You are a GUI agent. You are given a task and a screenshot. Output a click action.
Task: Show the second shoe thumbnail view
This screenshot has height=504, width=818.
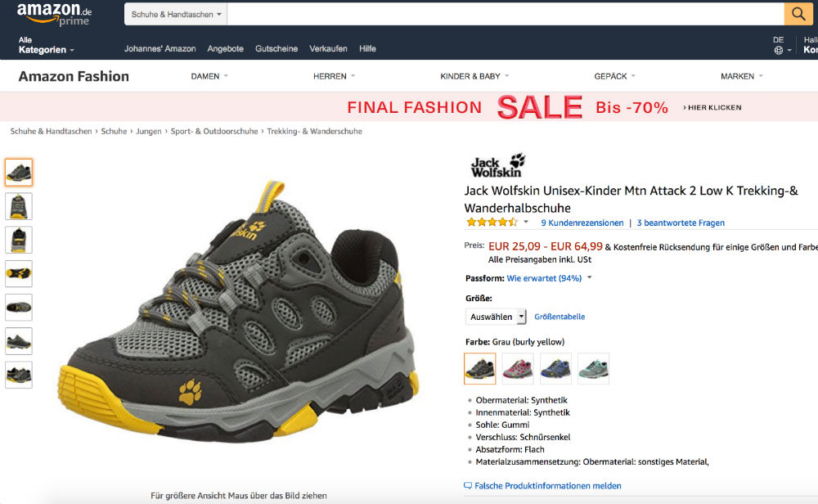pos(19,206)
